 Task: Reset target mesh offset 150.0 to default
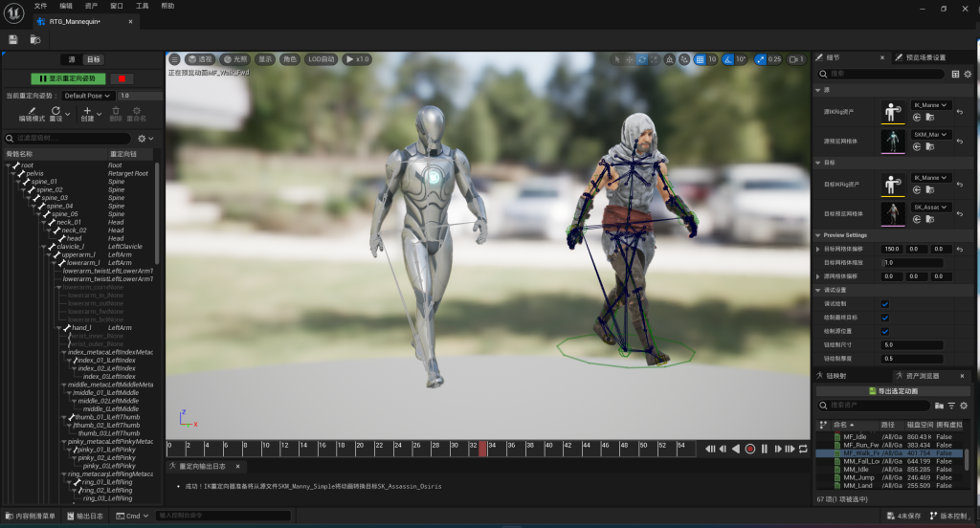pos(960,249)
